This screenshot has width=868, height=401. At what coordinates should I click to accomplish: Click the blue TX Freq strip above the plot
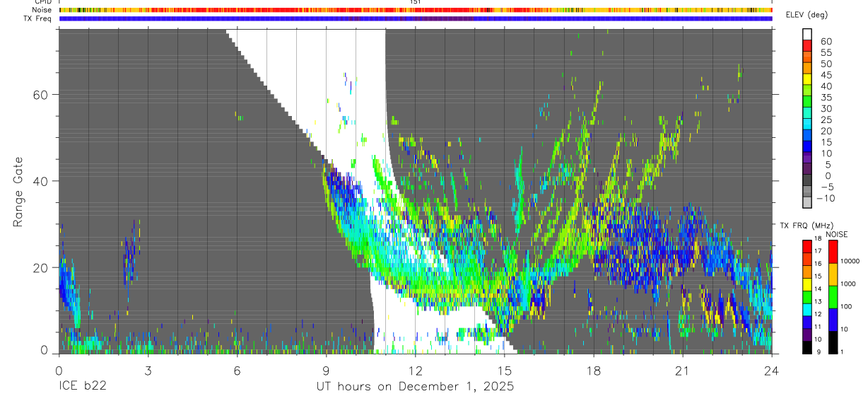click(415, 18)
